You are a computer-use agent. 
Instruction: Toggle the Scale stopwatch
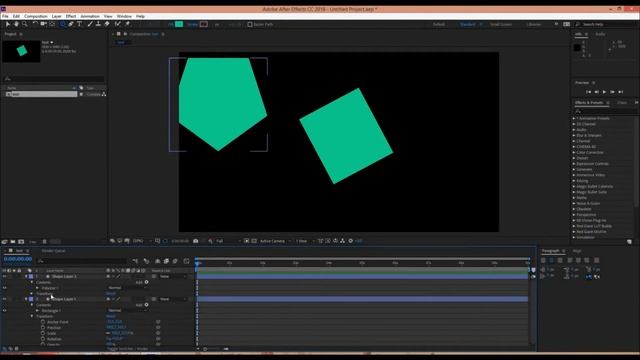click(43, 333)
